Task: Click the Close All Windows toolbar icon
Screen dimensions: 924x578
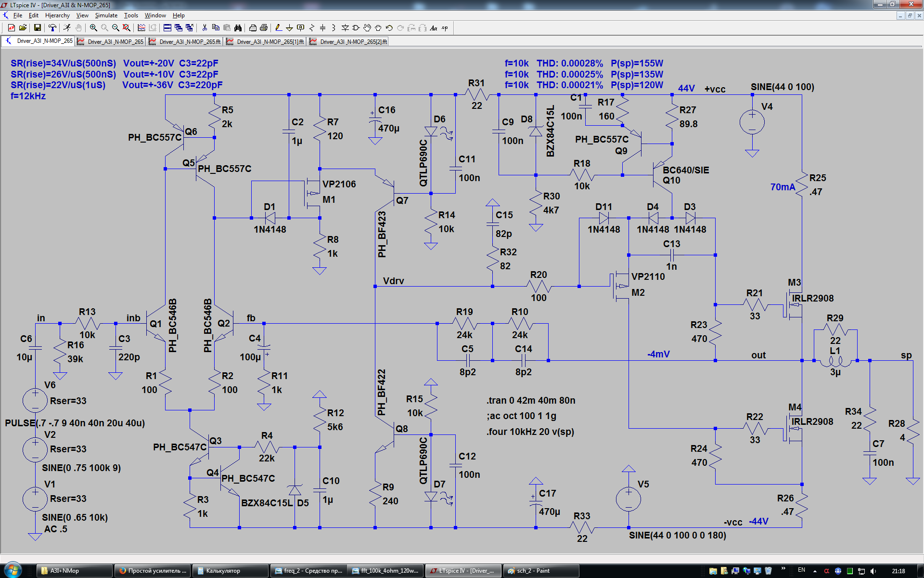Action: (190, 28)
